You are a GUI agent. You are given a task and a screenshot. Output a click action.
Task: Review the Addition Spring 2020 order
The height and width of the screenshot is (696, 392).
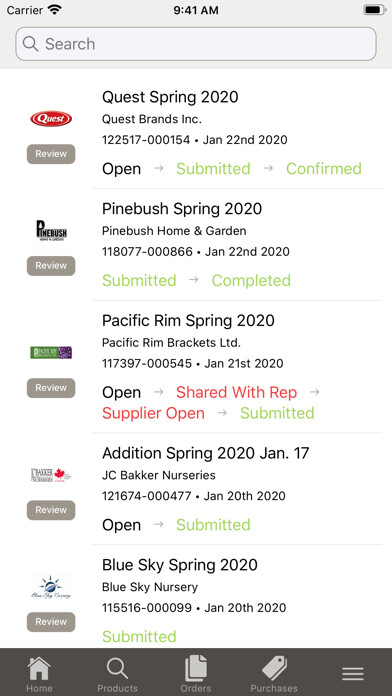(x=51, y=510)
